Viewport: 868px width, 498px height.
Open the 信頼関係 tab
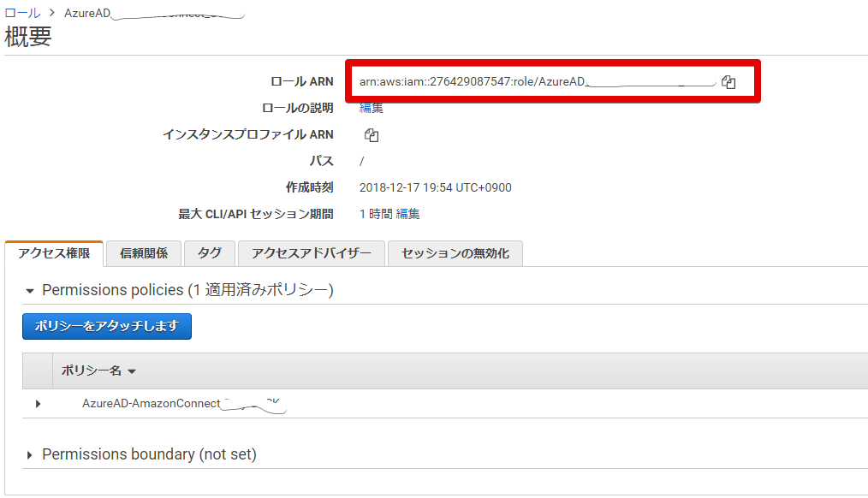click(144, 253)
